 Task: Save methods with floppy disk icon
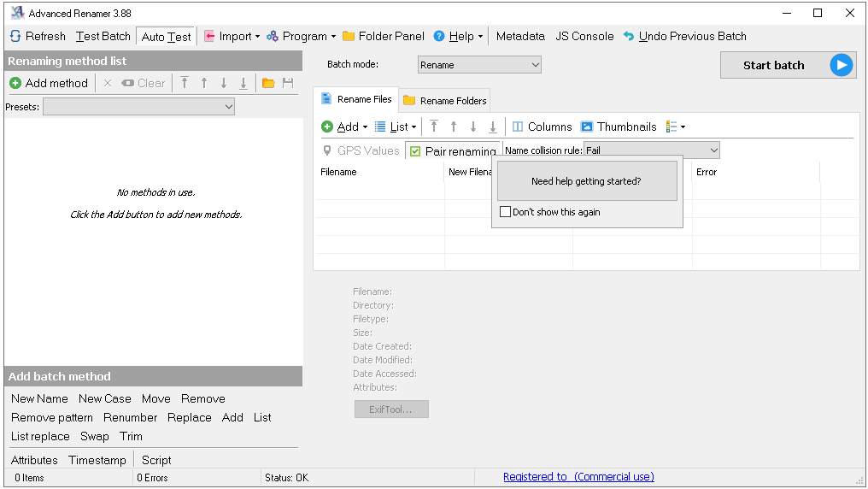pos(288,83)
